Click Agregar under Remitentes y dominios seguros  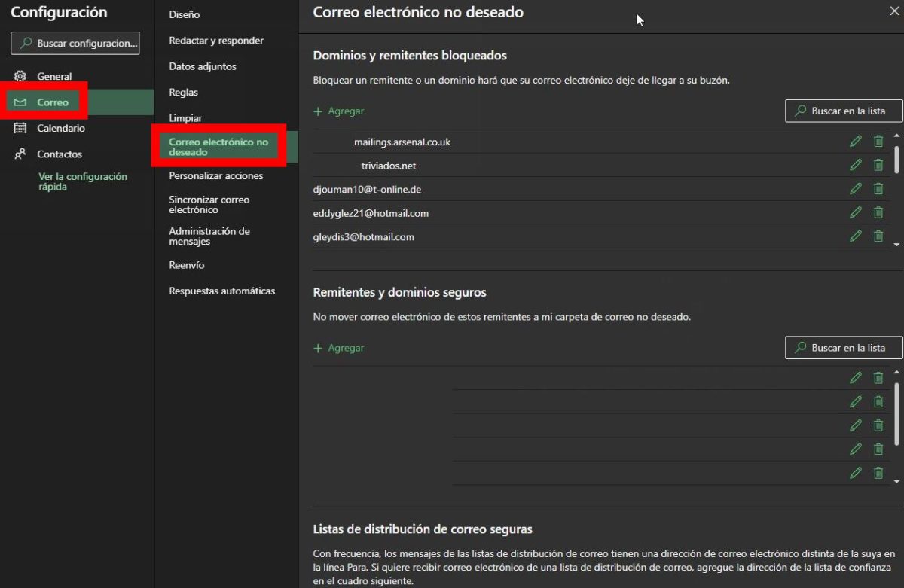(339, 349)
